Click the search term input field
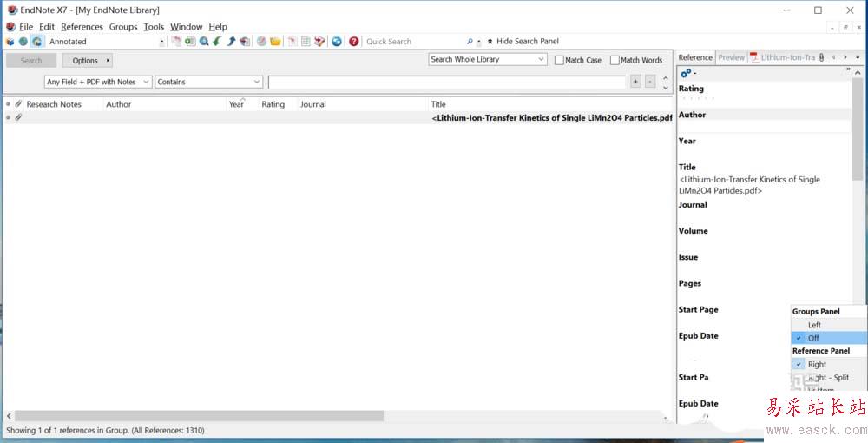The height and width of the screenshot is (443, 868). pos(447,82)
